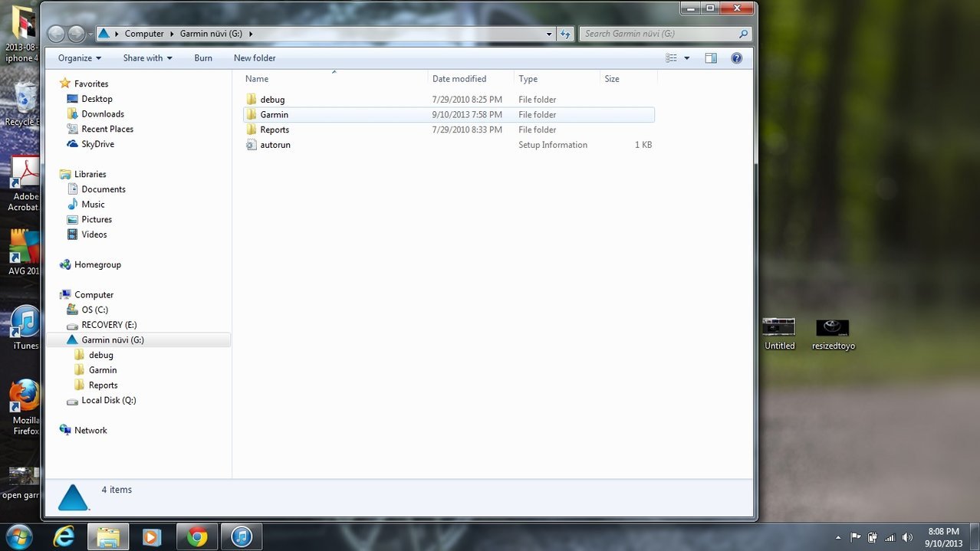Select Pictures library
The width and height of the screenshot is (980, 551).
tap(97, 220)
